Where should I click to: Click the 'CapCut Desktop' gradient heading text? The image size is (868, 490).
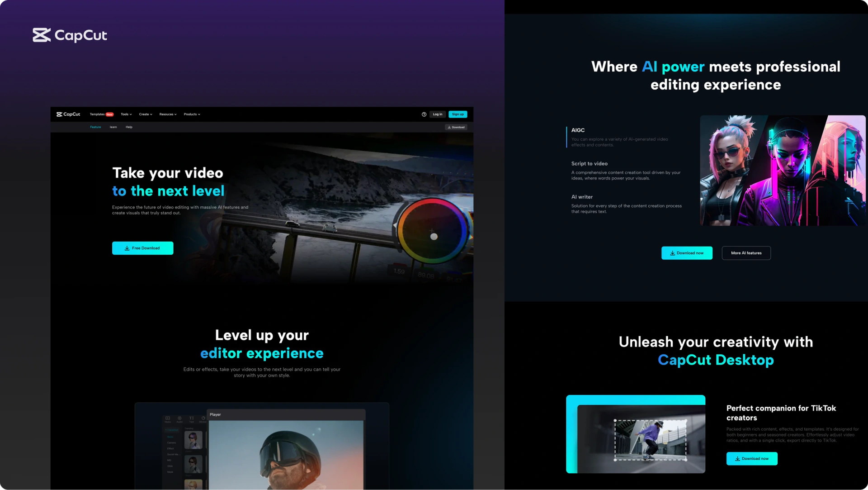click(x=716, y=360)
